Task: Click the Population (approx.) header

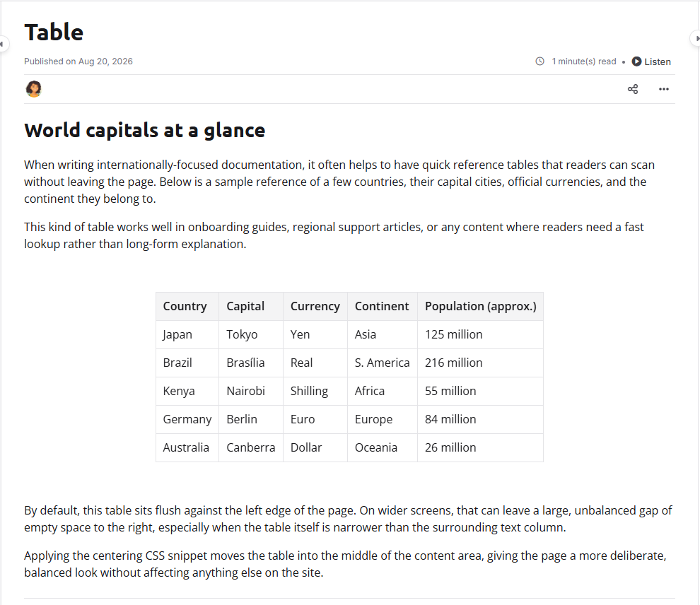Action: coord(480,307)
